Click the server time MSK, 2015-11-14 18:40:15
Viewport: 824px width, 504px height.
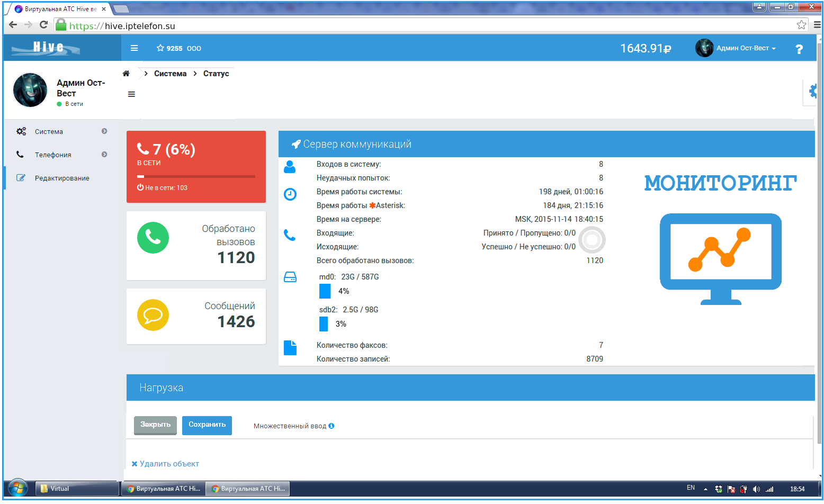click(559, 219)
